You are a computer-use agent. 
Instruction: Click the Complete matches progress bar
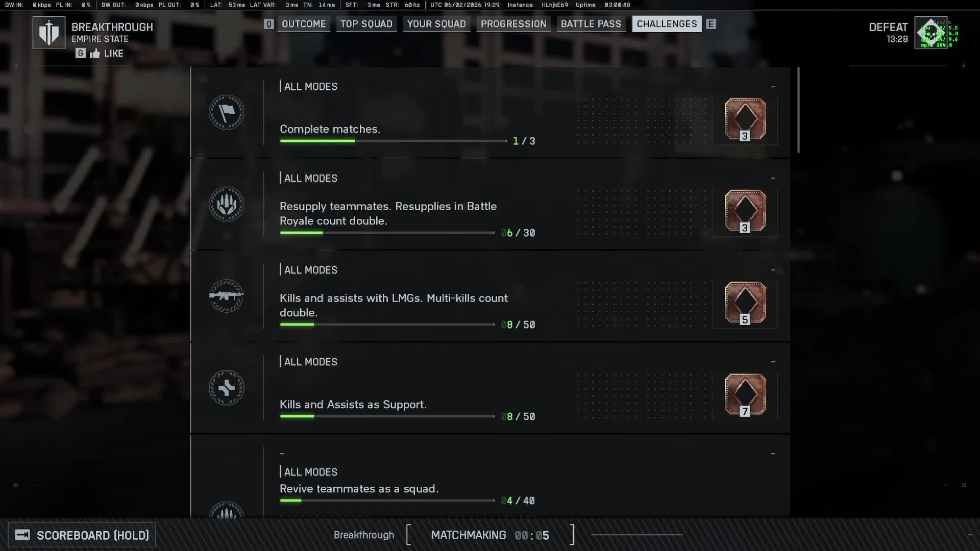click(x=393, y=141)
